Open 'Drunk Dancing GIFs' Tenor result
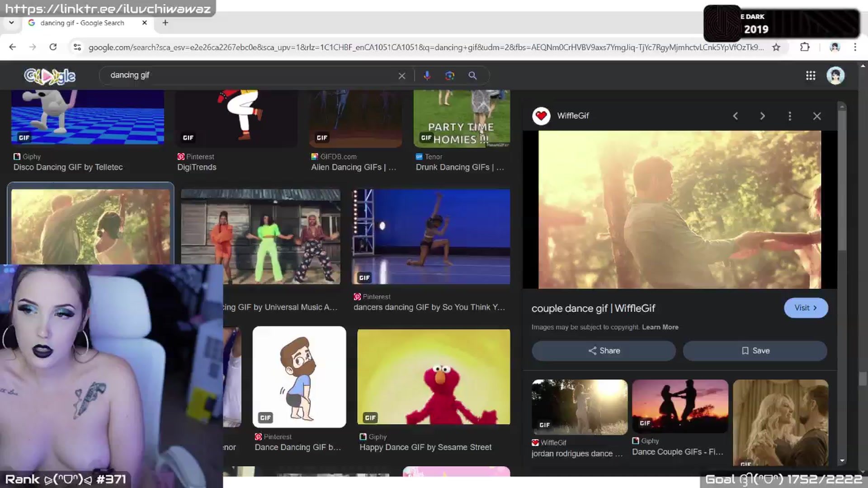The image size is (868, 488). click(x=460, y=167)
